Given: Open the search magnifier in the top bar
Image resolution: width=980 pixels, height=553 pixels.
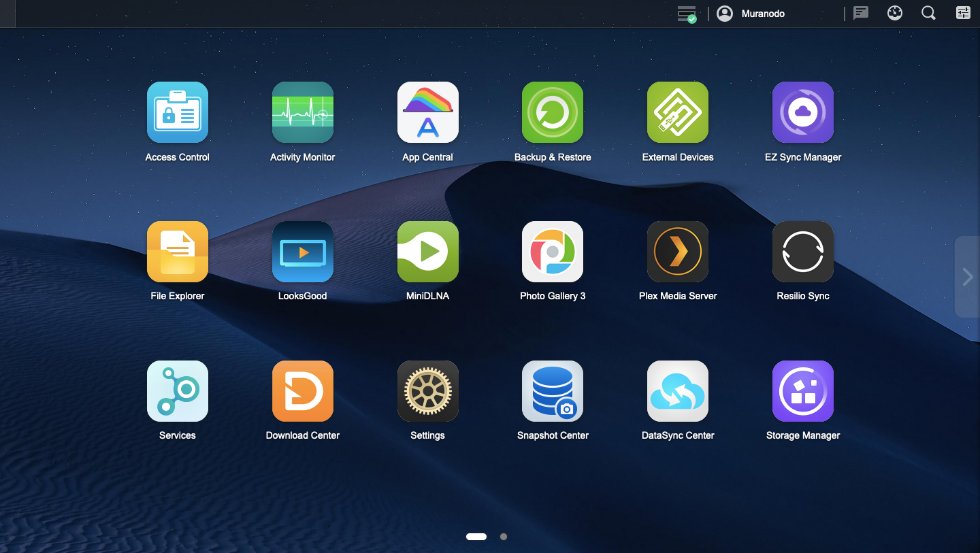Looking at the screenshot, I should [x=928, y=13].
